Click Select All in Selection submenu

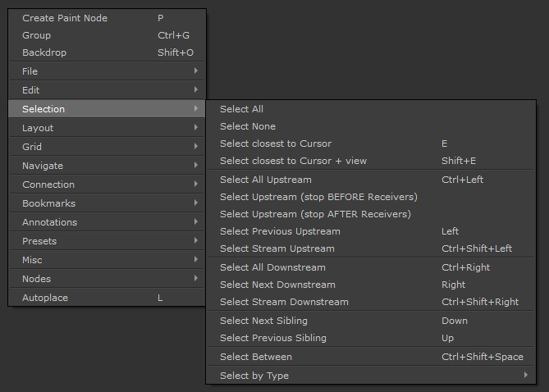242,109
